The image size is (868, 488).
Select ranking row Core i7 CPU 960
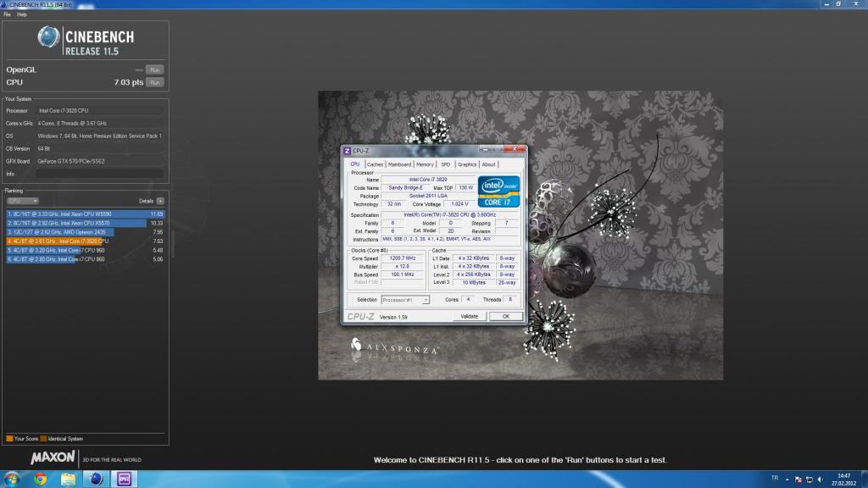coord(86,250)
